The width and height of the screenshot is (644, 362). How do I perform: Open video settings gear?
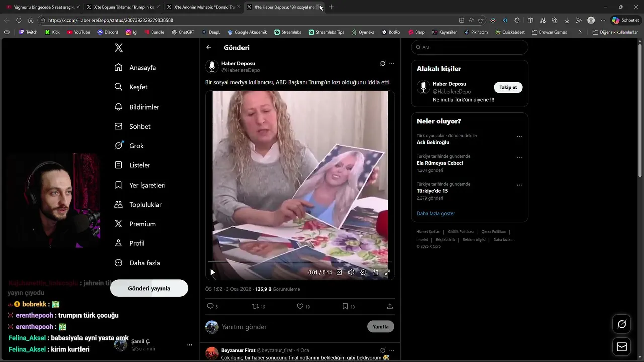[363, 272]
